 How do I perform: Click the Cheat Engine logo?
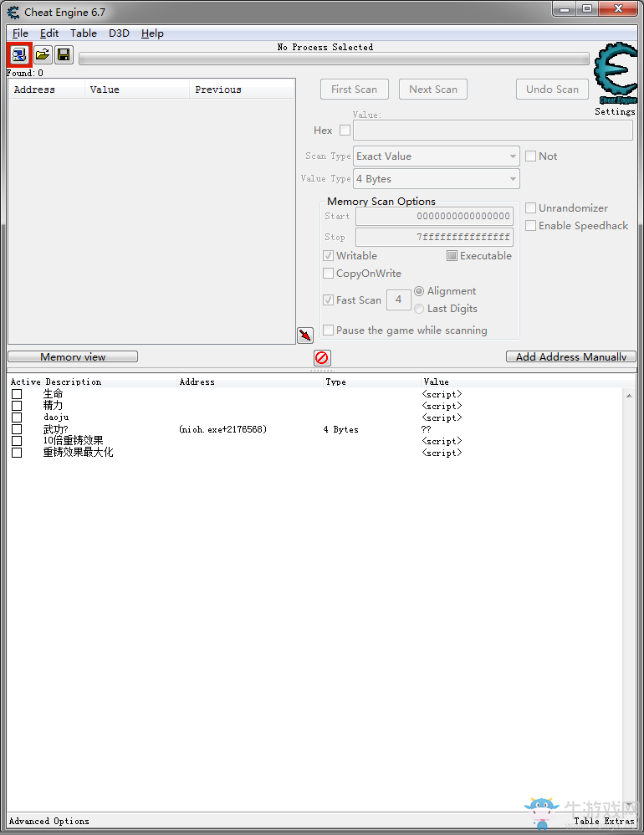click(x=616, y=73)
